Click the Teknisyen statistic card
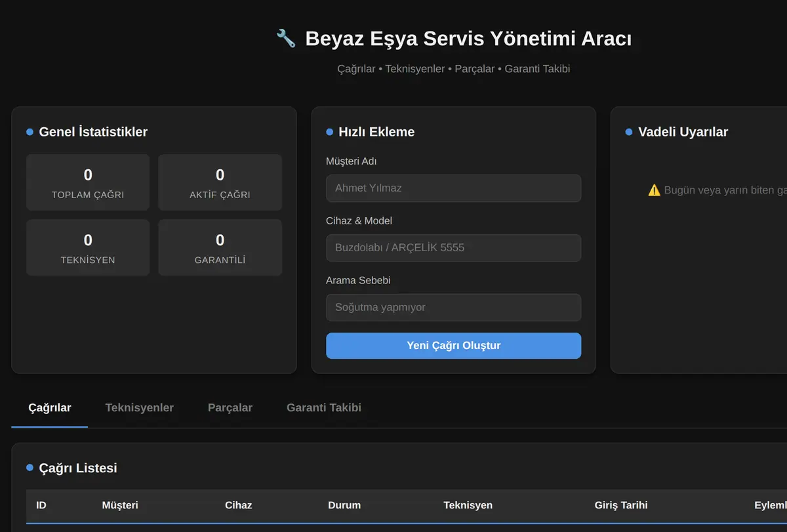 tap(88, 247)
